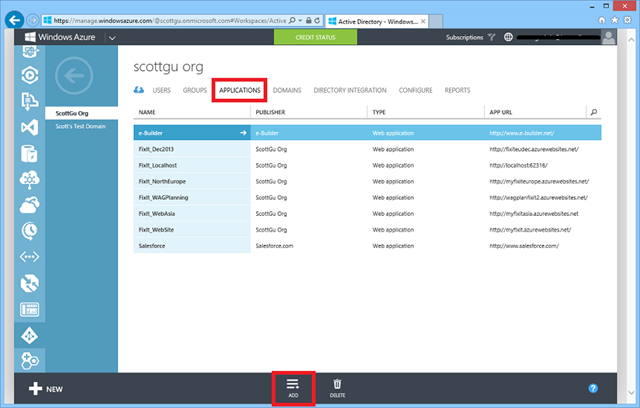Click the browser address bar URL
Screen dimensions: 640x408
170,20
